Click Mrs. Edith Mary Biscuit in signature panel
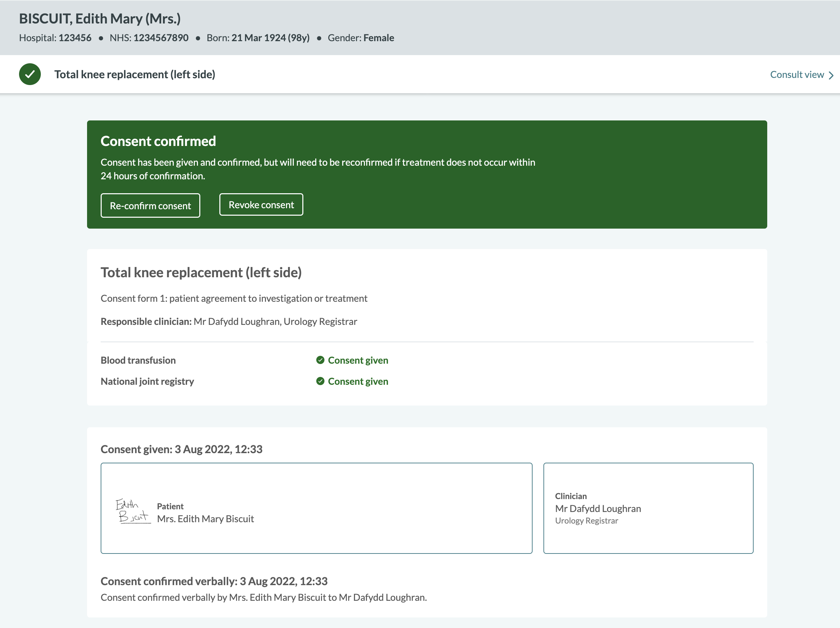Screen dimensions: 840x628 pos(205,519)
